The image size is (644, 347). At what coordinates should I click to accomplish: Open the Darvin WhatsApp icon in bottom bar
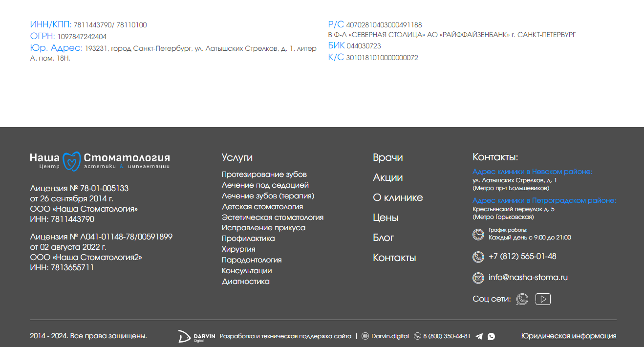(491, 336)
